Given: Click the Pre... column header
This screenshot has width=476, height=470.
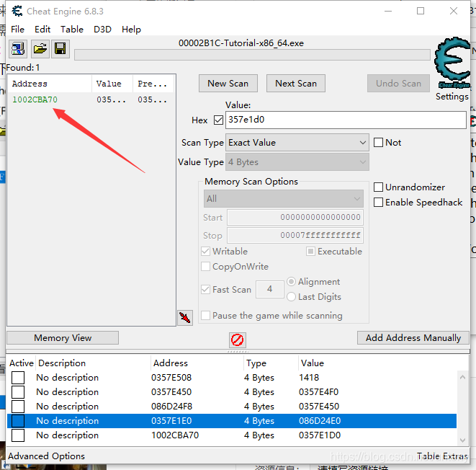Looking at the screenshot, I should point(153,84).
